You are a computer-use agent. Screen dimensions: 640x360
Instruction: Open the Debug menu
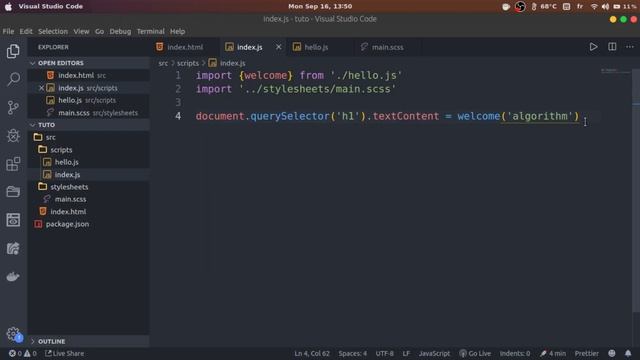tap(120, 31)
